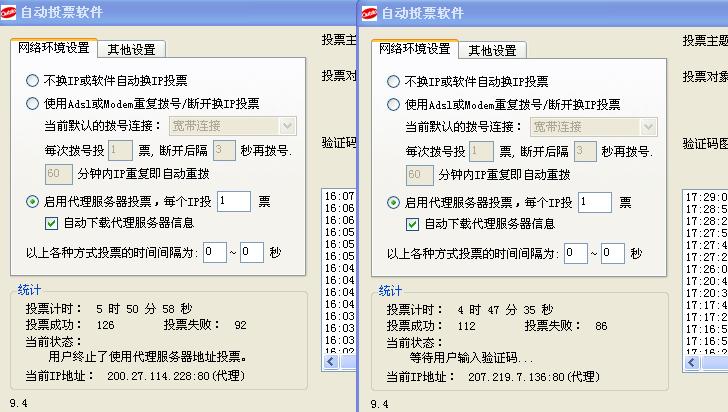This screenshot has width=728, height=412.
Task: Click the app icon in right window title bar
Action: (x=369, y=13)
